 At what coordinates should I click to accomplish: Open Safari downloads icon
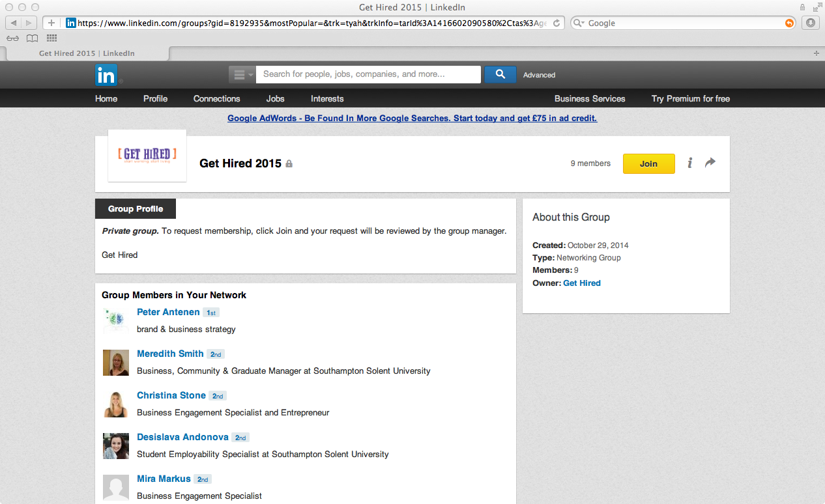click(x=810, y=23)
